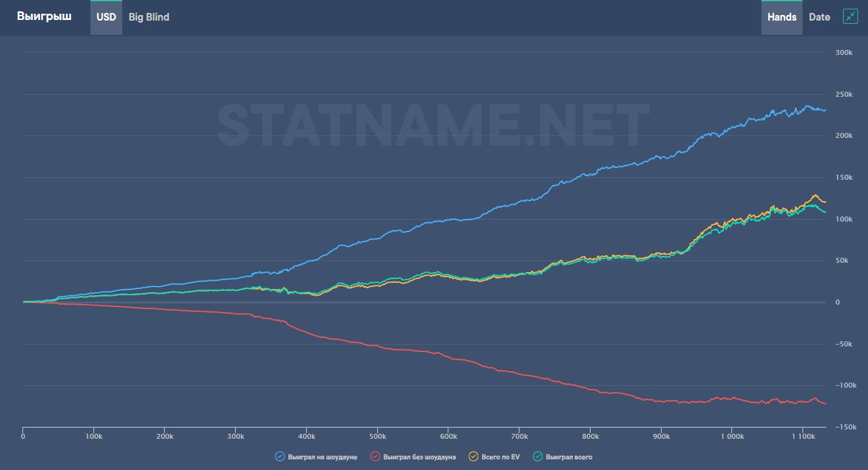Switch to the Big Blind tab
This screenshot has width=868, height=470.
click(x=149, y=17)
